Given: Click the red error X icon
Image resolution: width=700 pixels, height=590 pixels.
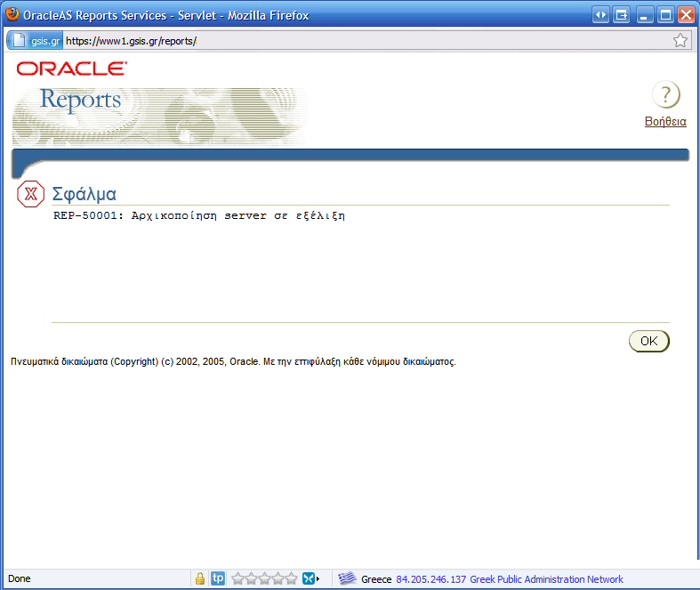Looking at the screenshot, I should (30, 194).
